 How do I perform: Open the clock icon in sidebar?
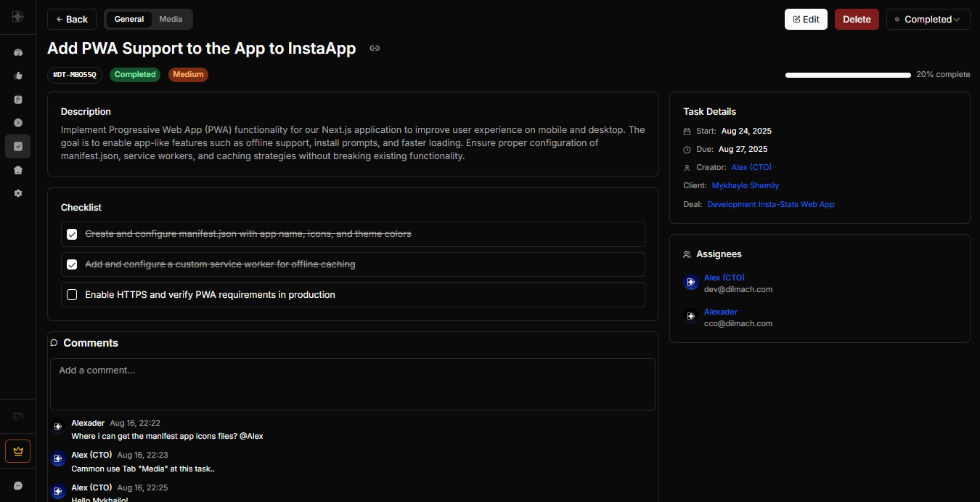(18, 123)
